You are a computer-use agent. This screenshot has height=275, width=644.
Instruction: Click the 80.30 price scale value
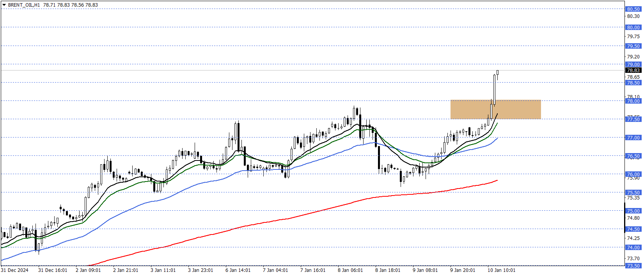pos(633,16)
